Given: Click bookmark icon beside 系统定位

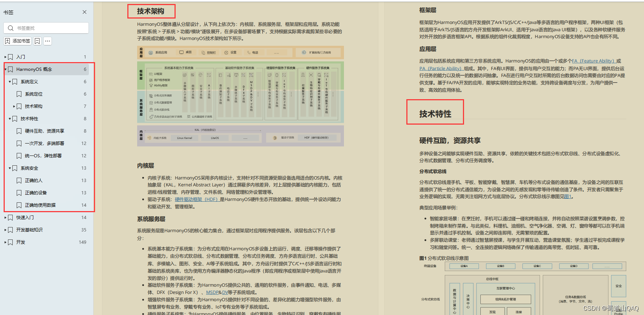Looking at the screenshot, I should click(x=19, y=94).
